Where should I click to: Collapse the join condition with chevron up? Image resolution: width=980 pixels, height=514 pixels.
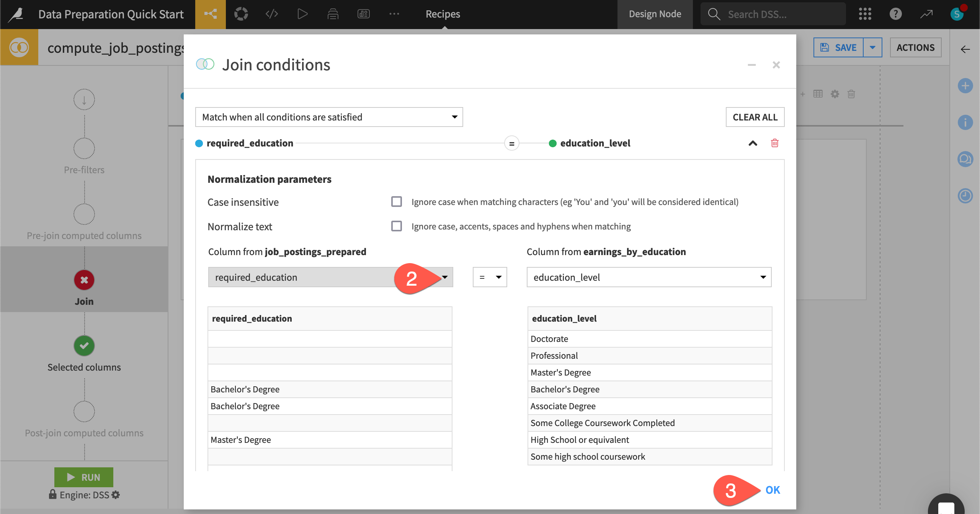coord(753,143)
